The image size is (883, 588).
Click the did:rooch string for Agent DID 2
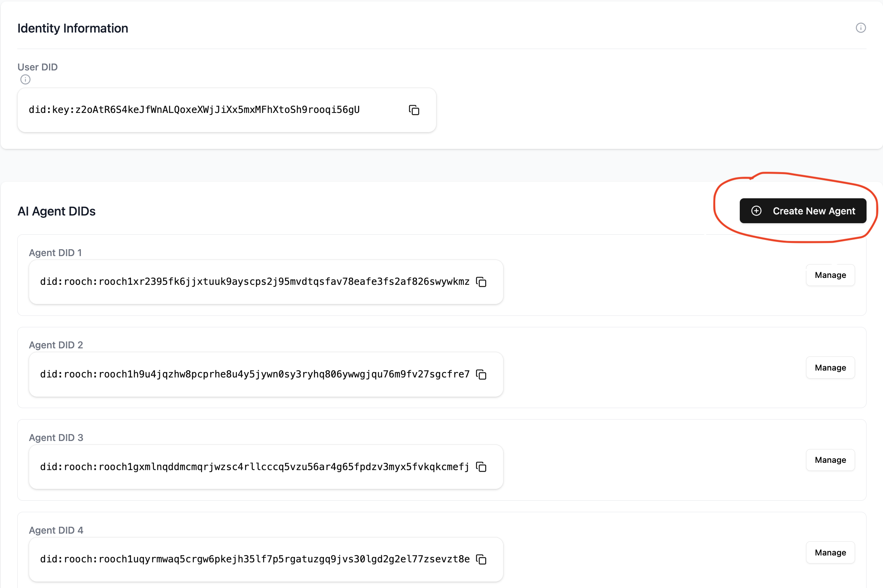coord(254,374)
